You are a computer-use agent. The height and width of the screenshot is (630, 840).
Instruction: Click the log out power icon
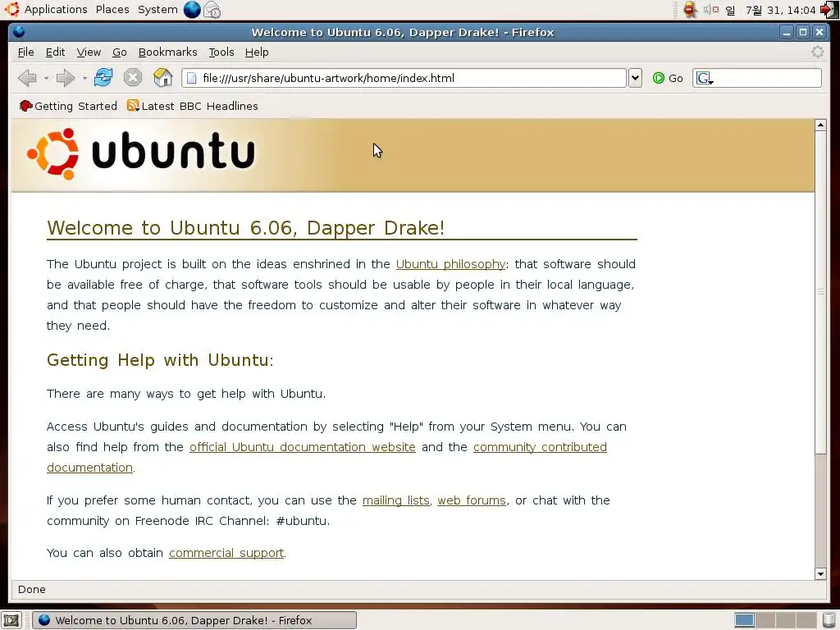tap(829, 10)
